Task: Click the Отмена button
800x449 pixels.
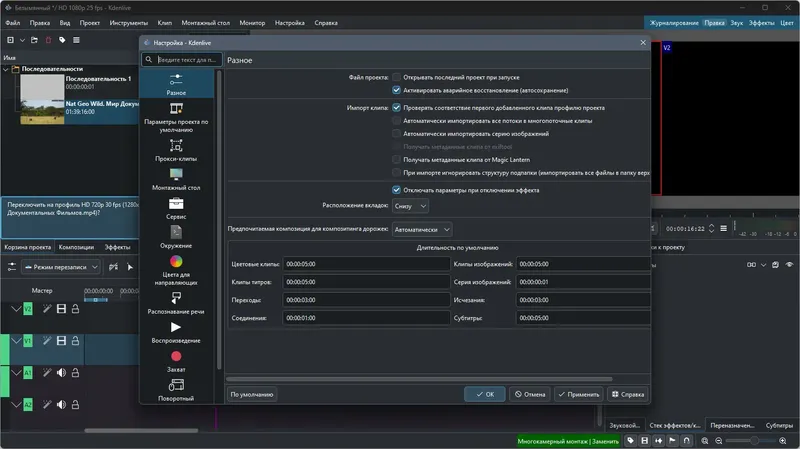Action: (530, 394)
